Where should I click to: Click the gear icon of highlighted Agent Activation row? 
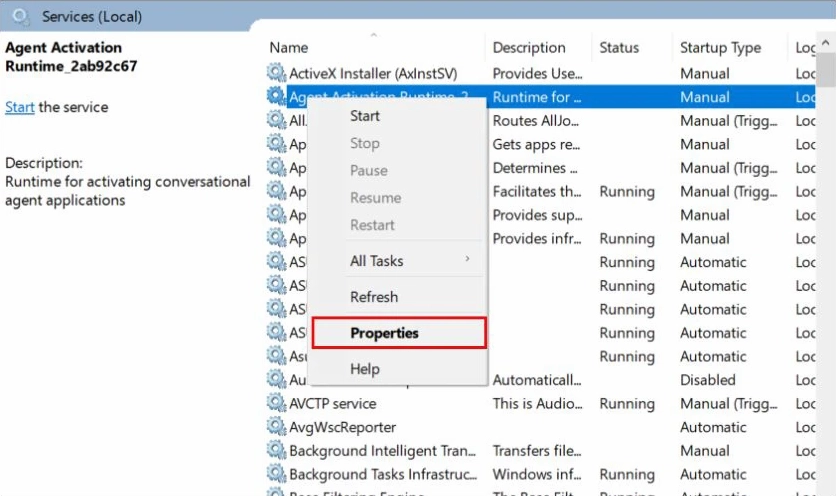[276, 97]
